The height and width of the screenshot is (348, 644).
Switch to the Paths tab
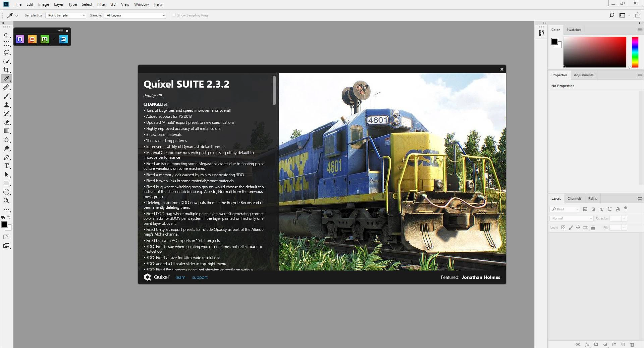(x=592, y=199)
